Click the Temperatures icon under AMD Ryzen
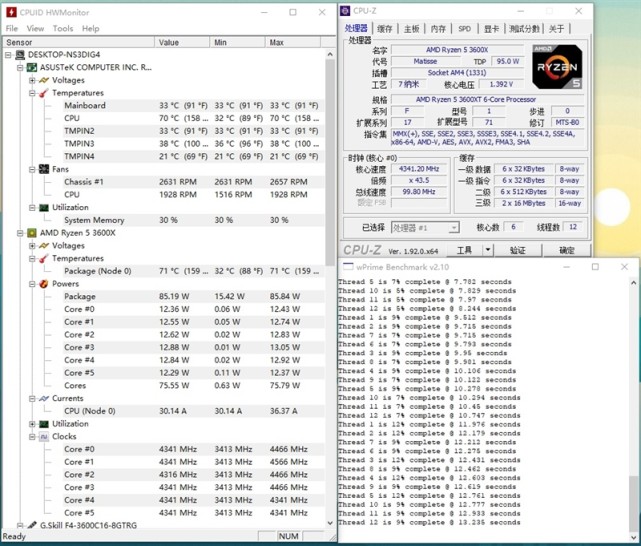 (x=44, y=258)
